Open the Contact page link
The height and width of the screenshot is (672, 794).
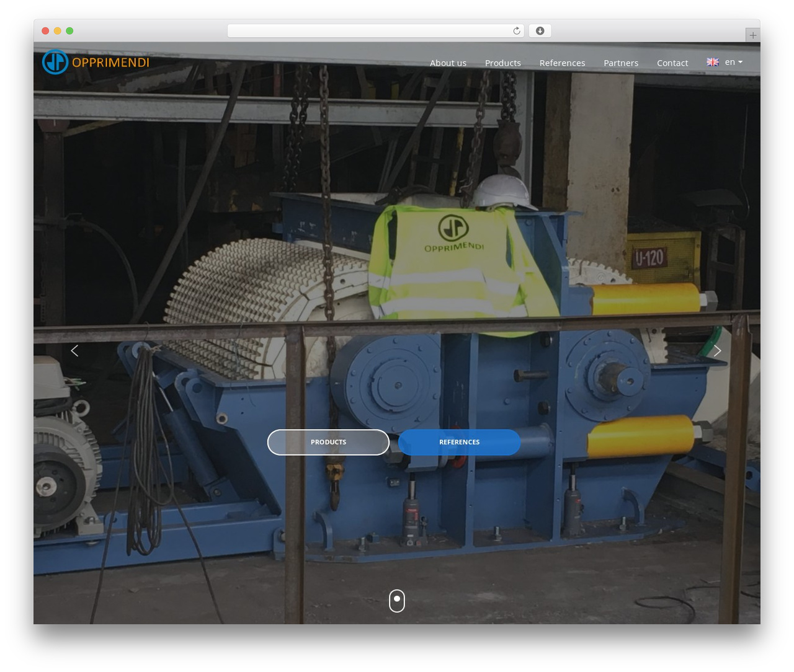click(x=672, y=63)
